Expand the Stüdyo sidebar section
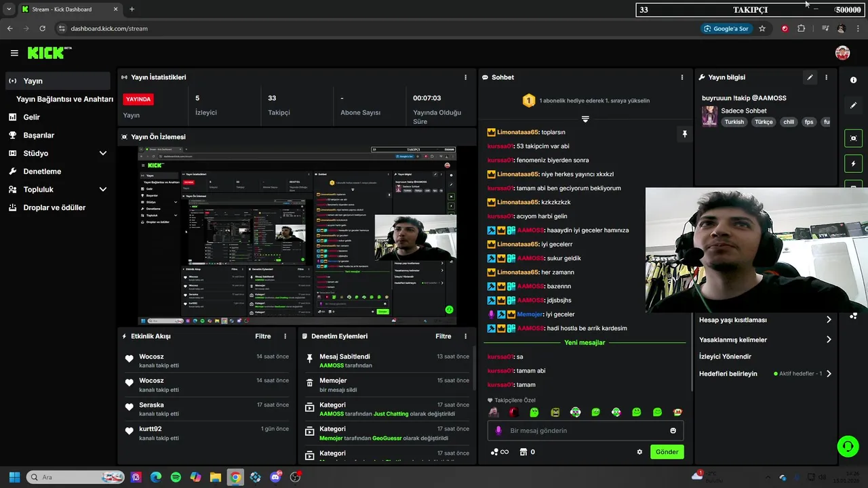 point(103,153)
